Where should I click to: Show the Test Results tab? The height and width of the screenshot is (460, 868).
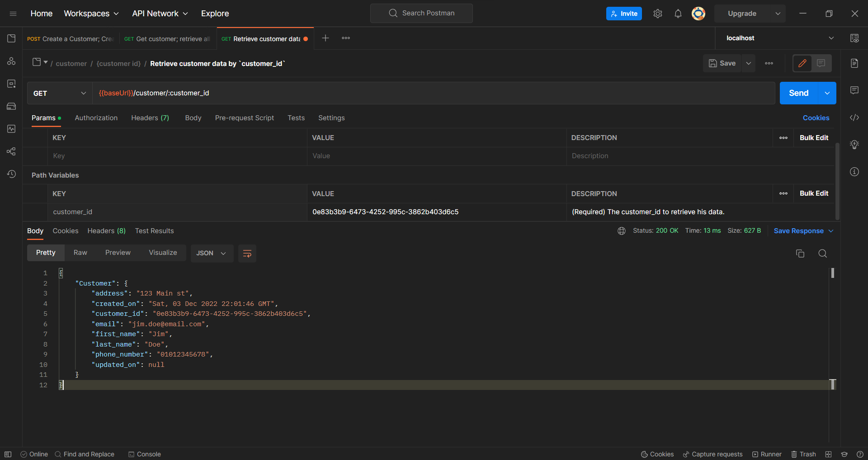tap(155, 231)
